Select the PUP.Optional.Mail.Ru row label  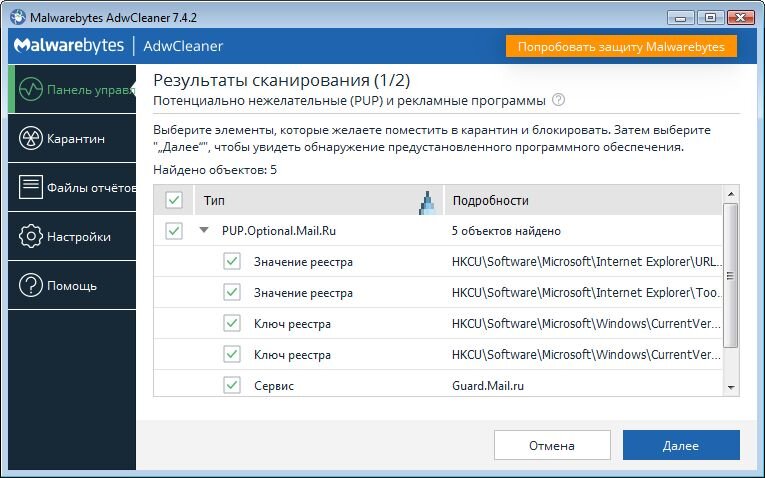[x=279, y=231]
